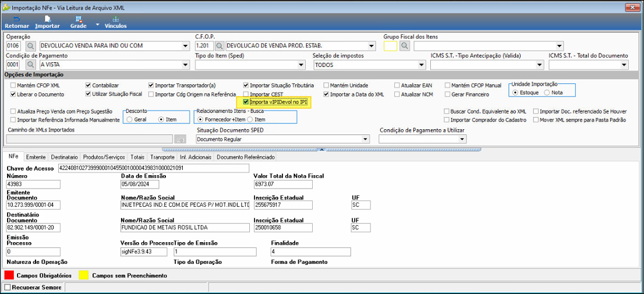Viewport: 644px width, 294px height.
Task: Open the Inf. Adicionais tab
Action: point(196,157)
